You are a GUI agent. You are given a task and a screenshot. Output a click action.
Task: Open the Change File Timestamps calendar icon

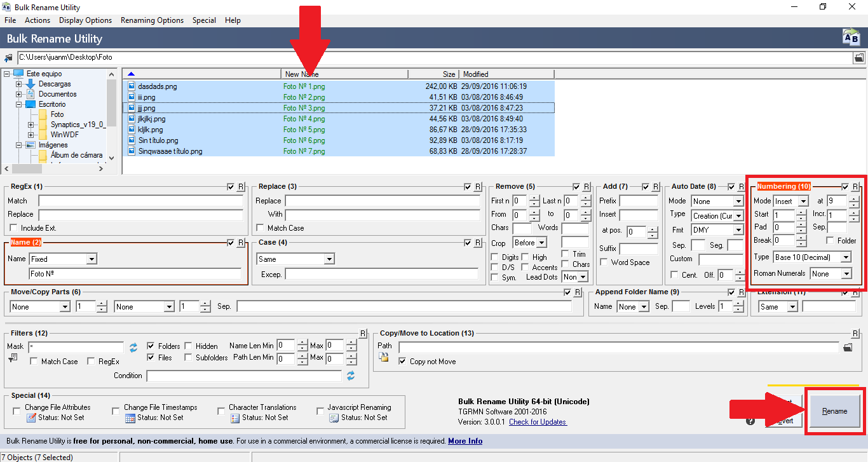pos(130,418)
